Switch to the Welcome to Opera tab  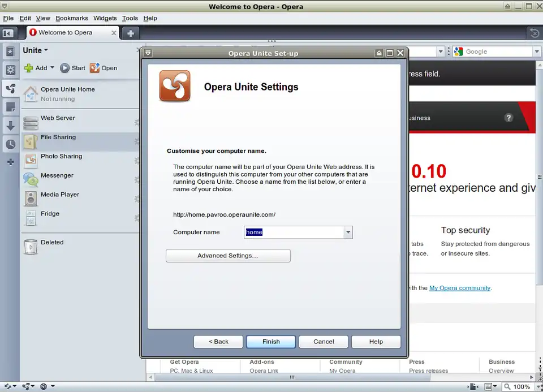65,33
